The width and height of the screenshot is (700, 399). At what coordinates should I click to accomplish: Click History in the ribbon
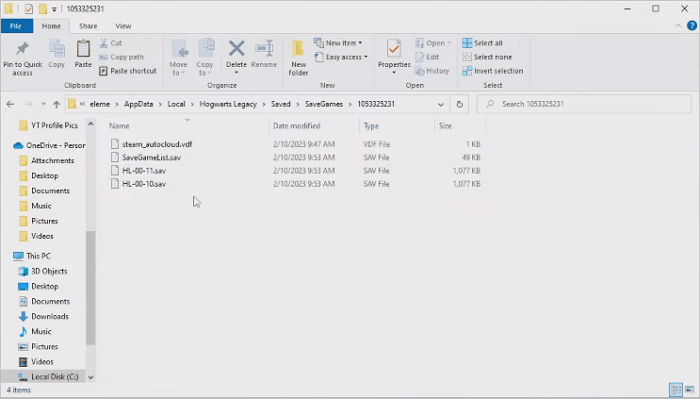coord(432,71)
